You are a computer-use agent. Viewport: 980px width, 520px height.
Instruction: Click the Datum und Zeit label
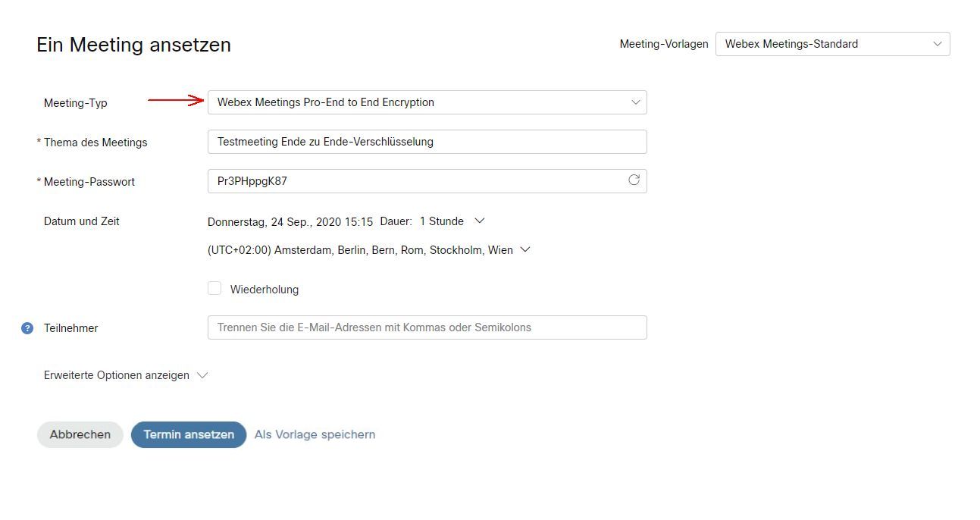coord(82,221)
